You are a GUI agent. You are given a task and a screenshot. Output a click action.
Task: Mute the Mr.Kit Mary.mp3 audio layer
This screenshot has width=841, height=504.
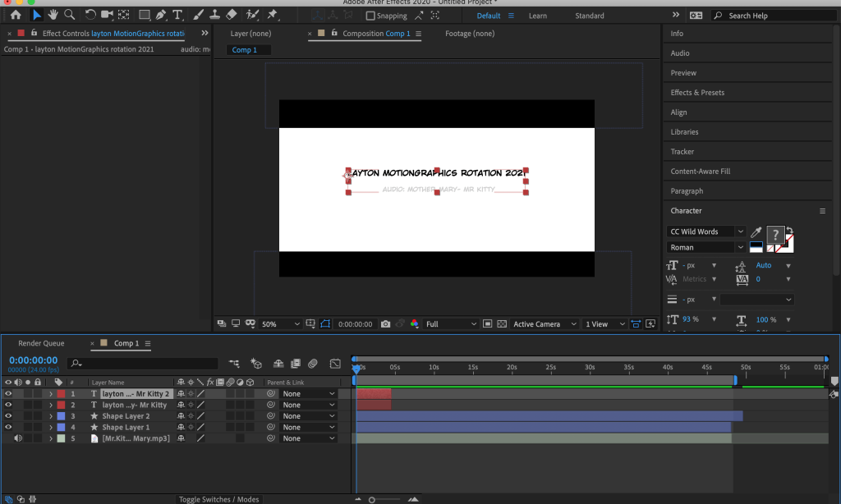pyautogui.click(x=18, y=438)
